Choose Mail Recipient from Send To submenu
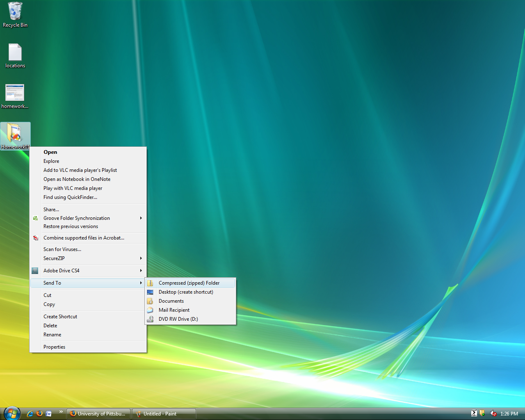Screen dimensions: 525x420 pyautogui.click(x=174, y=310)
